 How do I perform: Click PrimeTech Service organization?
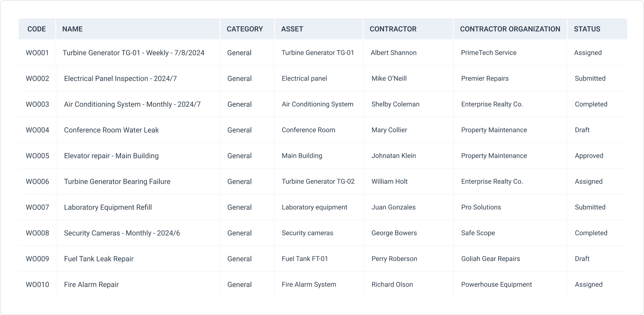tap(488, 53)
